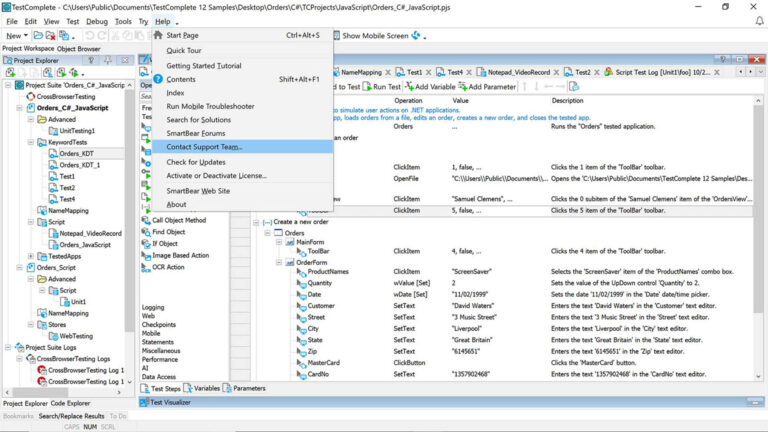Image resolution: width=768 pixels, height=432 pixels.
Task: Select the Checkpoints operation category
Action: (x=159, y=325)
